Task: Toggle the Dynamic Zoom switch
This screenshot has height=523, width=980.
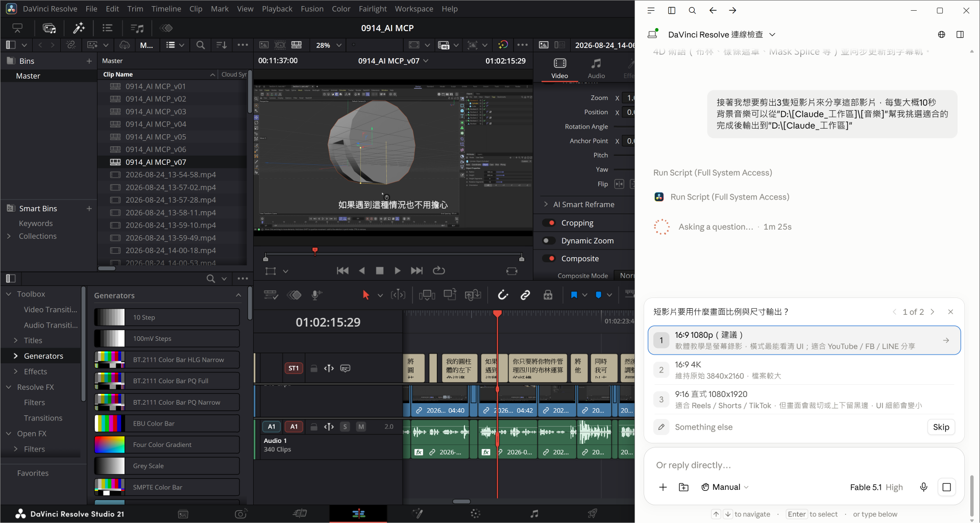Action: point(549,241)
